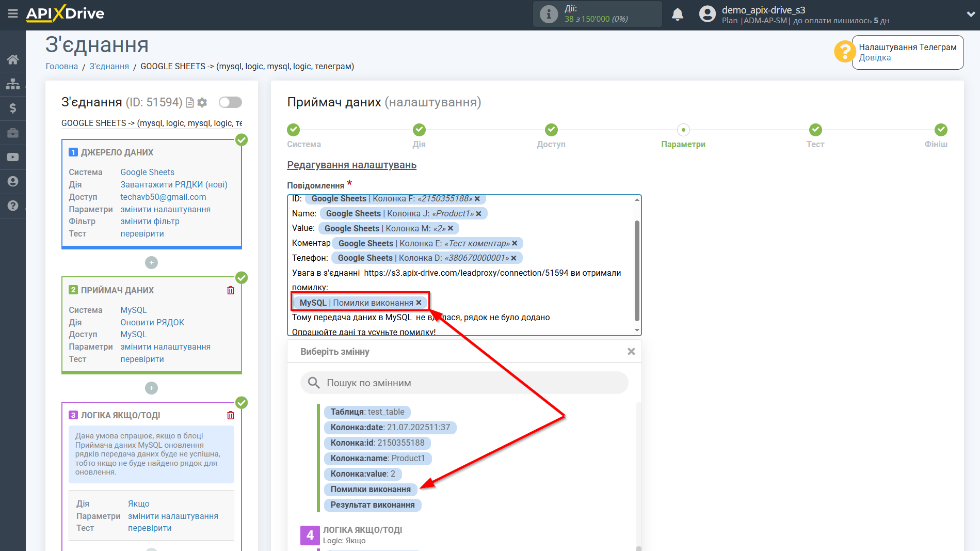980x551 pixels.
Task: Click message box scroll-down arrow
Action: [637, 330]
